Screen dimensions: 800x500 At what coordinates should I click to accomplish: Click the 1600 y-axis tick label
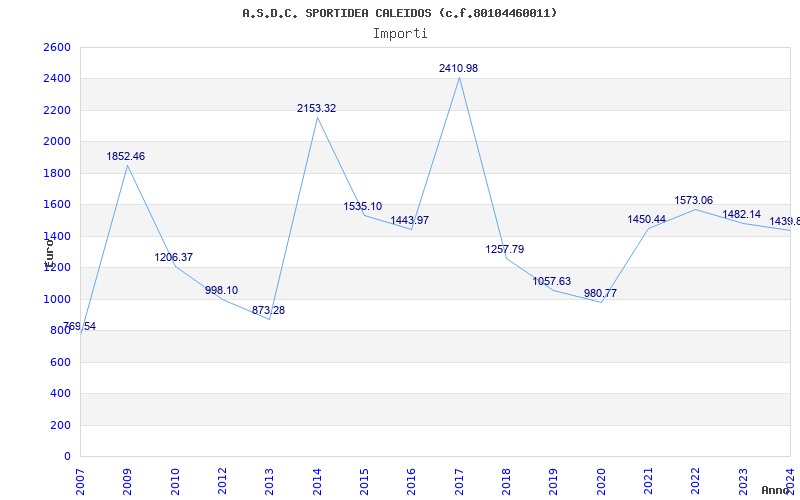tap(57, 205)
